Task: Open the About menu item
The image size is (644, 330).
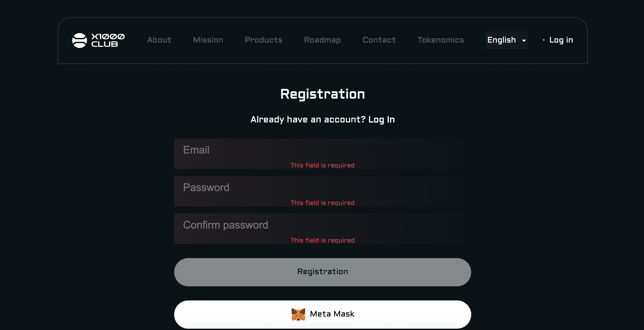Action: tap(159, 40)
